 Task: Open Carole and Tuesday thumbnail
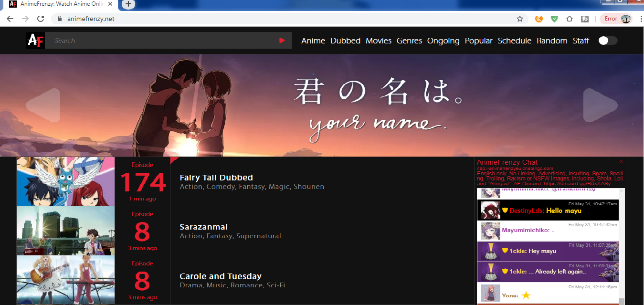coord(66,280)
